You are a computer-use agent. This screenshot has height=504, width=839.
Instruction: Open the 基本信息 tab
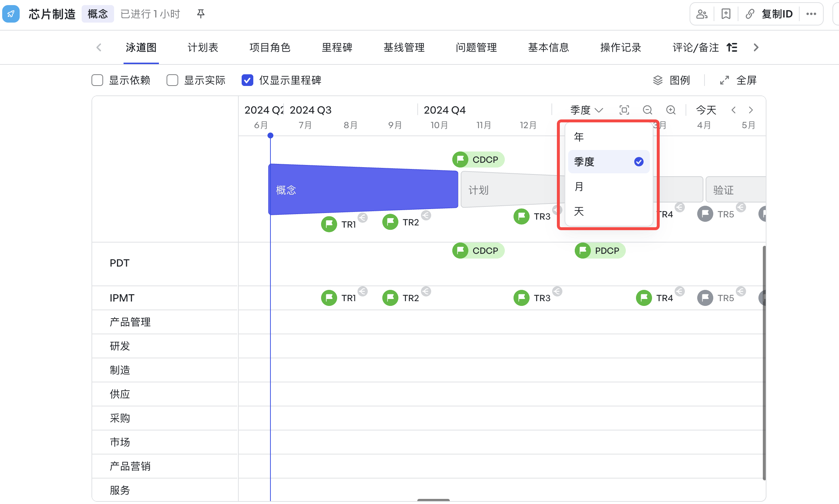pyautogui.click(x=549, y=47)
